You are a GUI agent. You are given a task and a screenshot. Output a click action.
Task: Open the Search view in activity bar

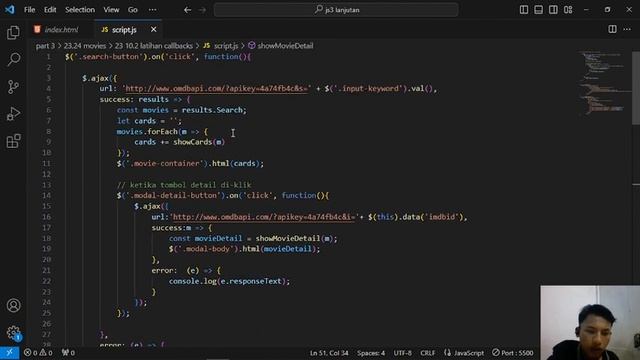(x=13, y=60)
